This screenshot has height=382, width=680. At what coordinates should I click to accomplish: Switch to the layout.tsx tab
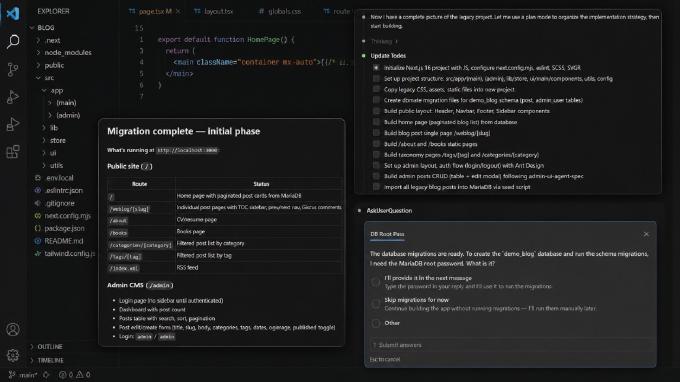coord(214,12)
